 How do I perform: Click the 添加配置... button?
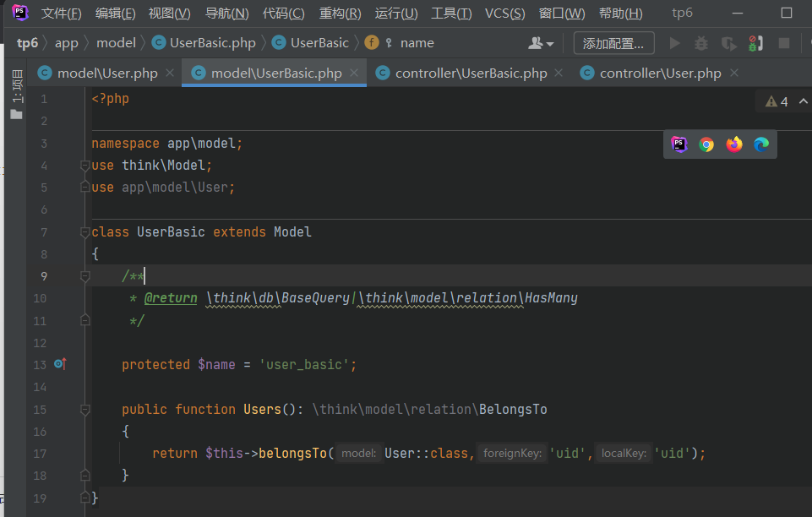click(x=613, y=43)
